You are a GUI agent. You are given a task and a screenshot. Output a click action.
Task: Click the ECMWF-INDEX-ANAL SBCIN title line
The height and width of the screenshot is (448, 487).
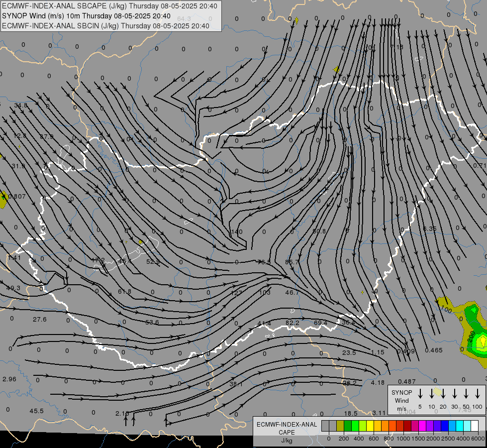point(105,26)
